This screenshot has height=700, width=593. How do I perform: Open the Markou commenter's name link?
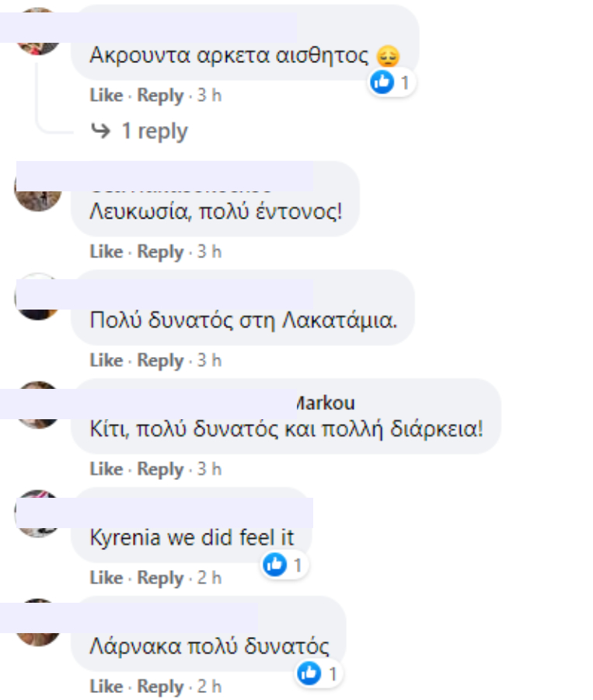pos(326,403)
